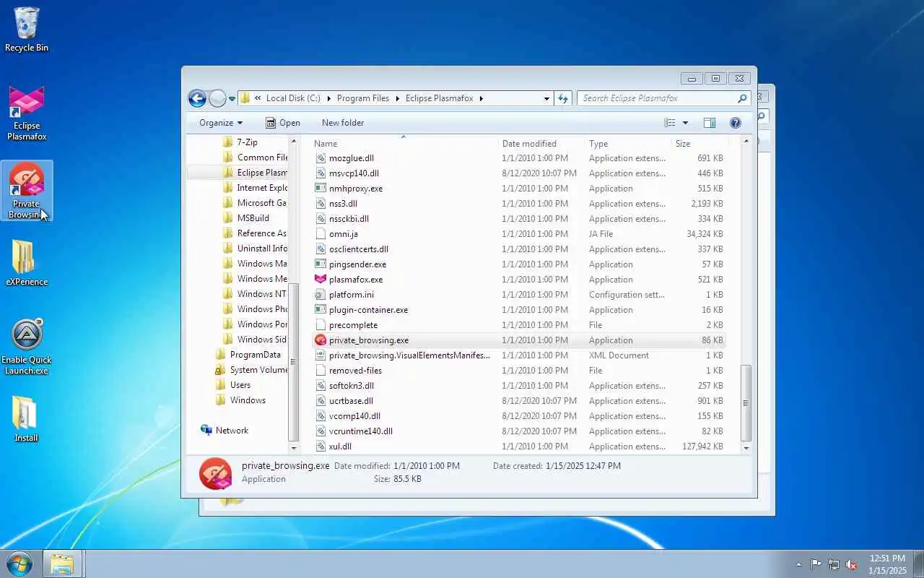Click the Windows Start orb
The width and height of the screenshot is (924, 578).
click(x=19, y=564)
